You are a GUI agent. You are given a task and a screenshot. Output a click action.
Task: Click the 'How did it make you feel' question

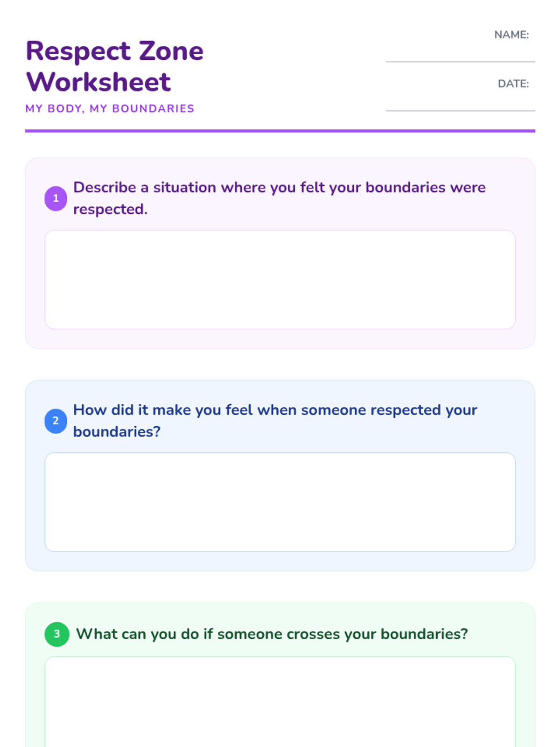275,410
